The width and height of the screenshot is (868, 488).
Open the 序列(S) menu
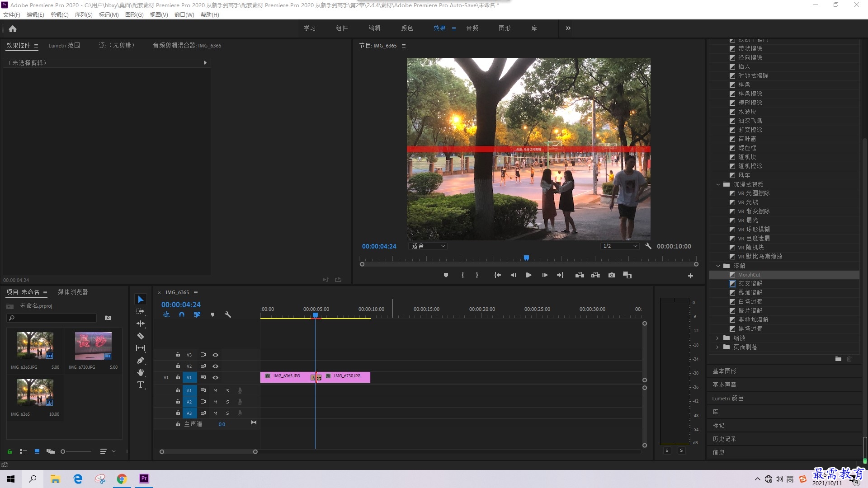pyautogui.click(x=84, y=15)
